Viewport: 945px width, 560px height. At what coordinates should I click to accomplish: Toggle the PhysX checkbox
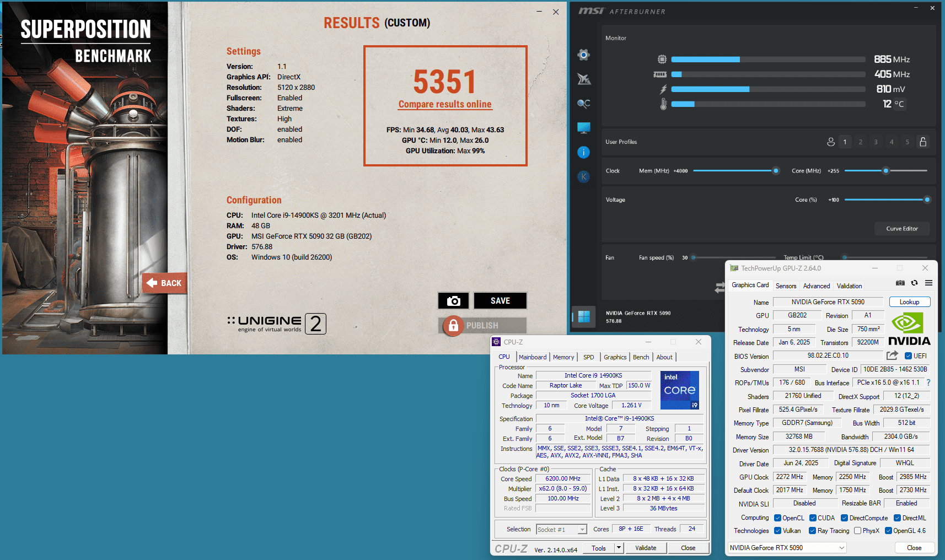coord(857,531)
